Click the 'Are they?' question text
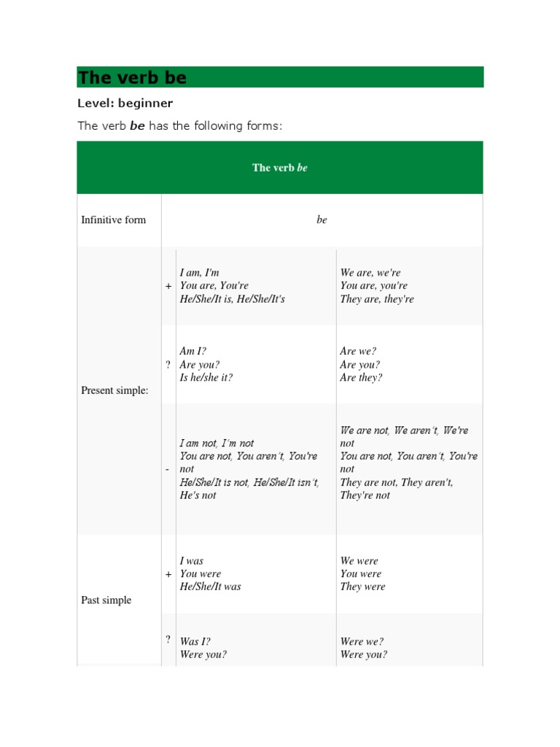This screenshot has width=560, height=747. pos(361,377)
